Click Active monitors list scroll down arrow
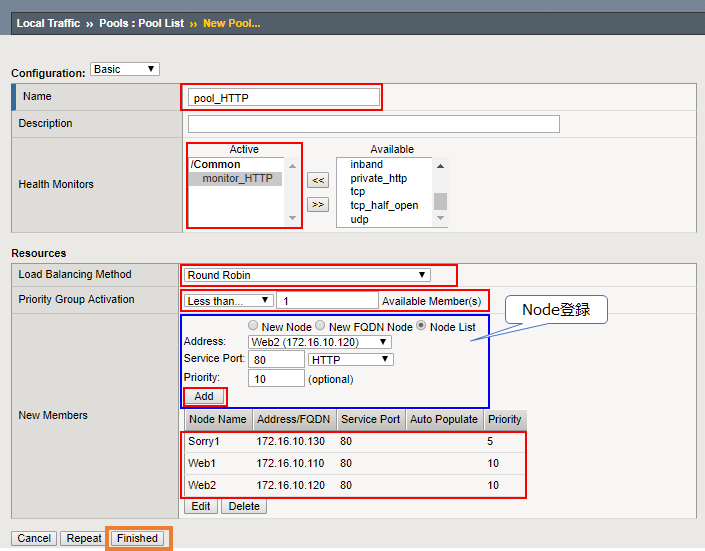The width and height of the screenshot is (705, 551). tap(292, 218)
